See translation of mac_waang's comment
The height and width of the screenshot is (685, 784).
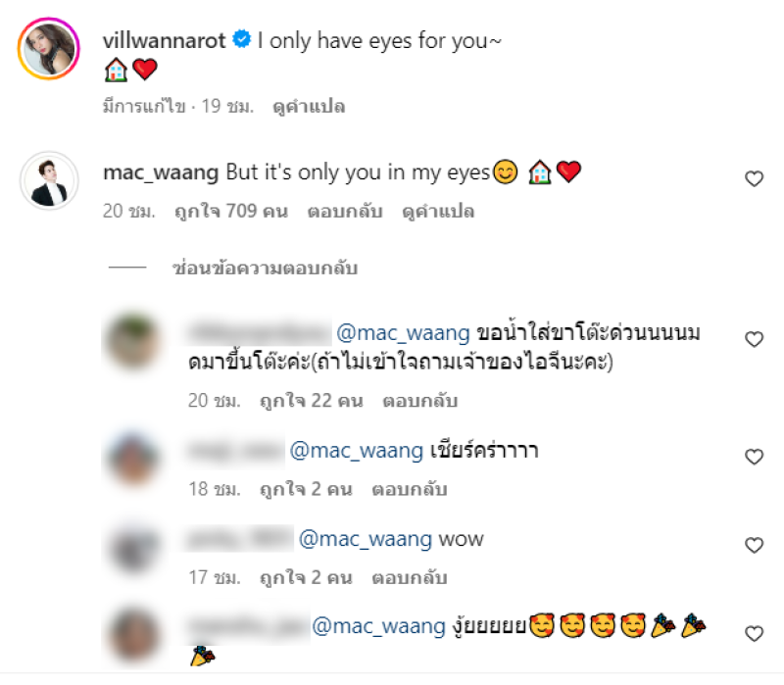[x=438, y=212]
